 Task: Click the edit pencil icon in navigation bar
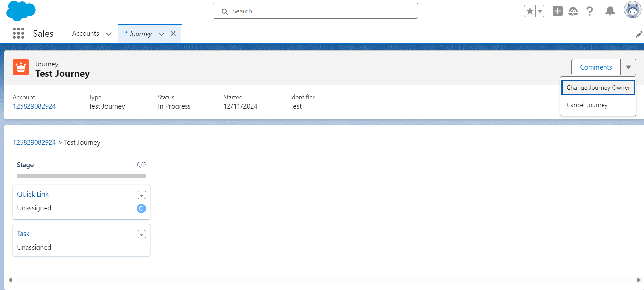pos(639,35)
